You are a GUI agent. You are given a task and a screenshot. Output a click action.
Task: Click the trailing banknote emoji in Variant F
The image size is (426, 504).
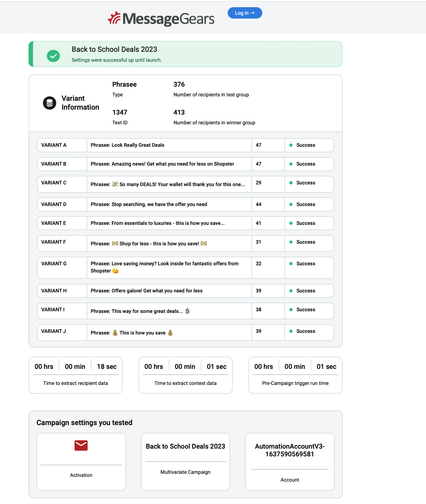coord(204,243)
